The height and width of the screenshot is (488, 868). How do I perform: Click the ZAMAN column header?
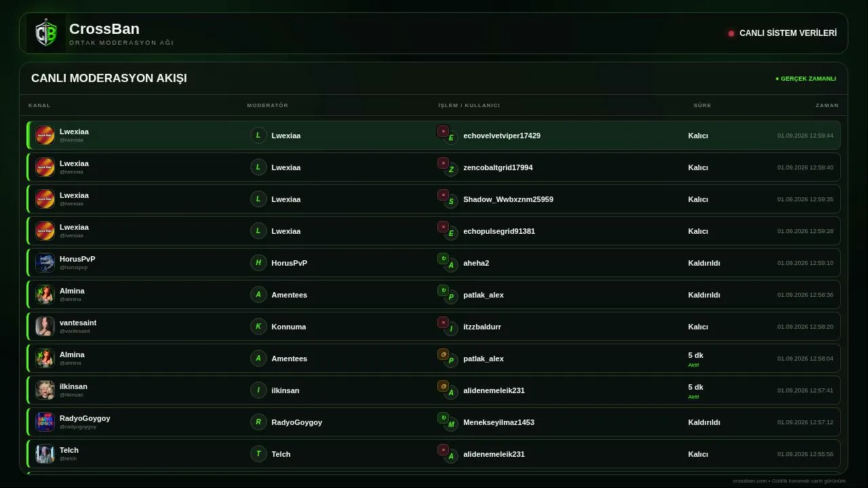click(x=827, y=105)
